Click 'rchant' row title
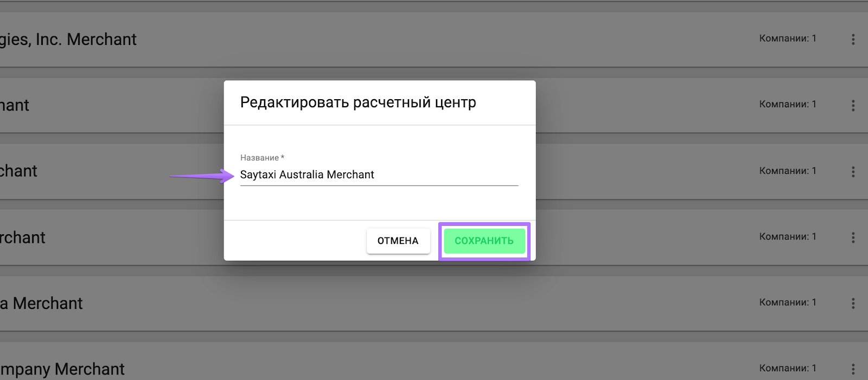Screen dimensions: 868x380 23,237
